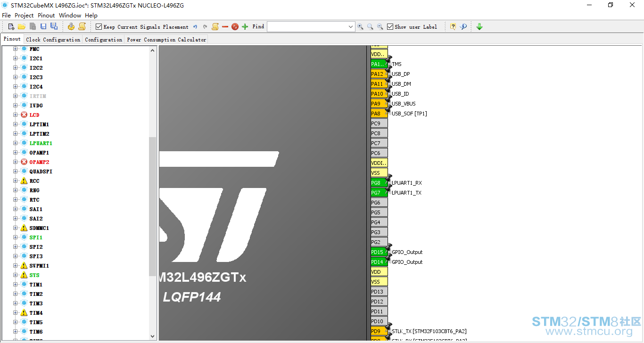Click the green down-arrow update icon
644x343 pixels.
point(479,27)
